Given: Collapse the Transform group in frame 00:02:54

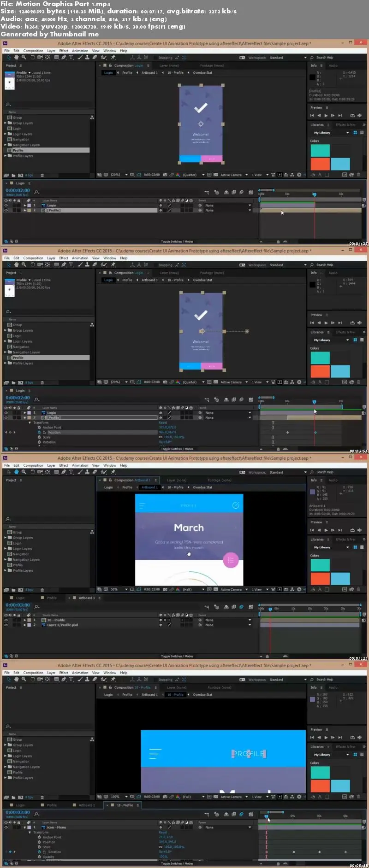Looking at the screenshot, I should coord(30,422).
